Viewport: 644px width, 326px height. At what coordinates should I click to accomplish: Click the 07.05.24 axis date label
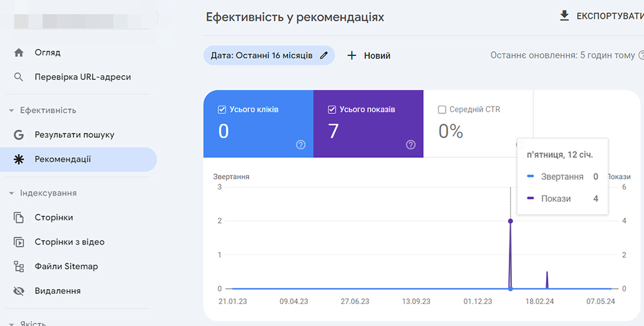click(600, 302)
